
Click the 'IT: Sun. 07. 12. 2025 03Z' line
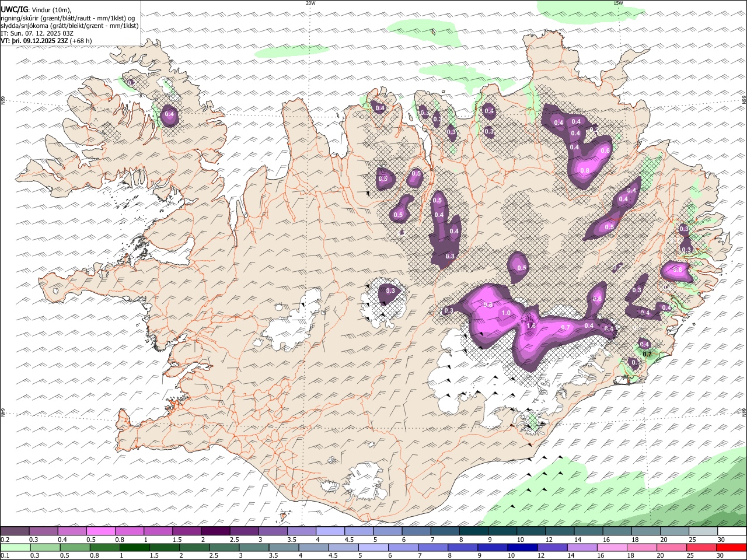click(x=37, y=33)
